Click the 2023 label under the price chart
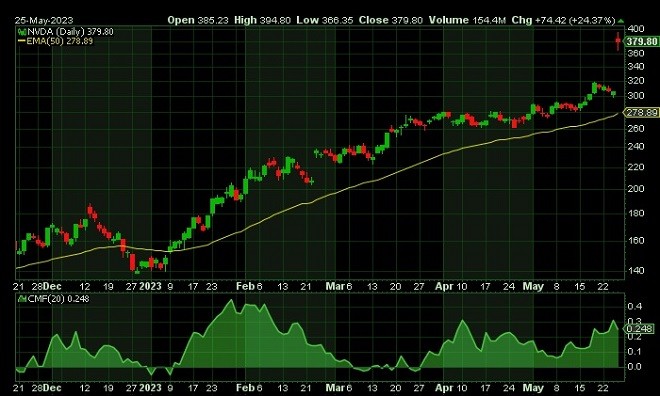 [x=150, y=287]
